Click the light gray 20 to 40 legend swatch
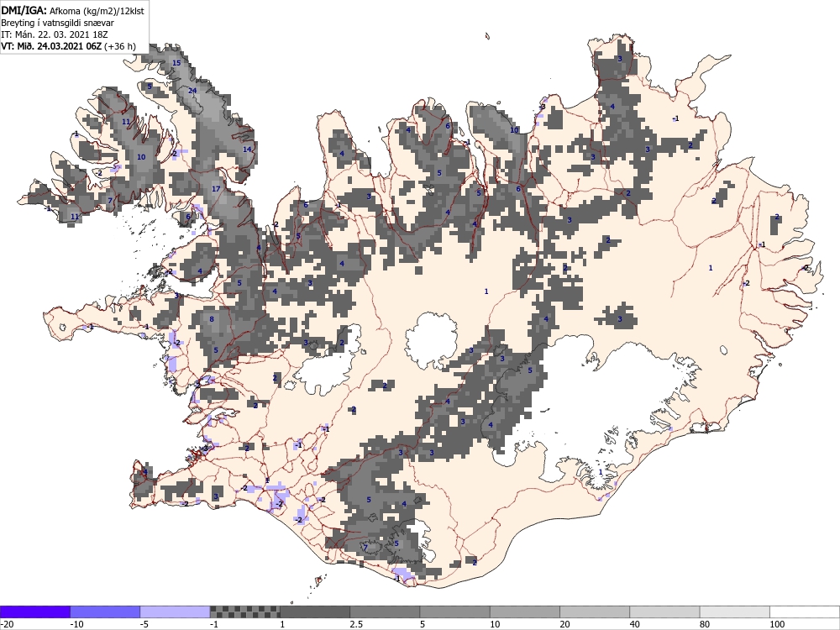 [595, 612]
